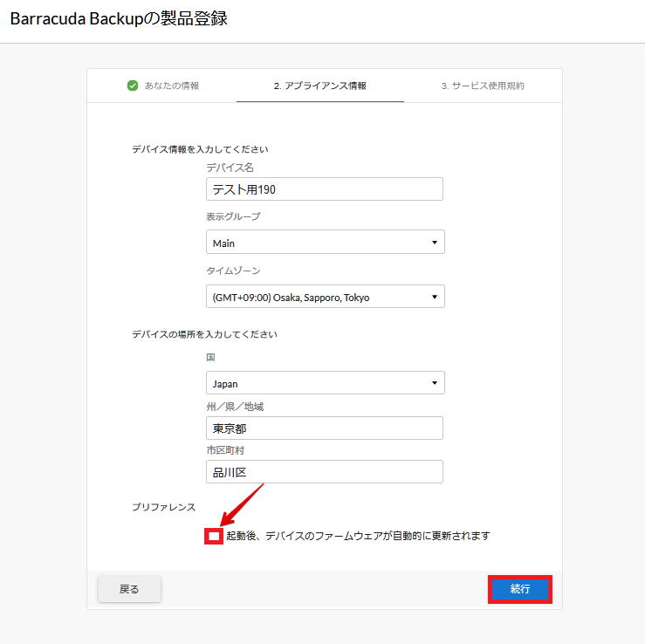Open the 国 dropdown showing Japan
This screenshot has height=644, width=645.
pos(326,383)
